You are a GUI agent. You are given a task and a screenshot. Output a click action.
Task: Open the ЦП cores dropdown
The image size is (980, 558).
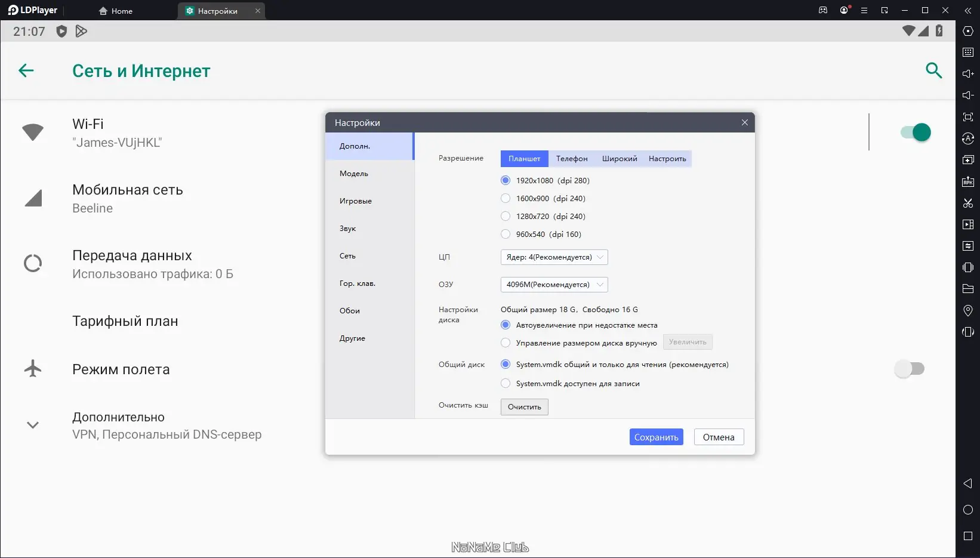[x=554, y=257]
